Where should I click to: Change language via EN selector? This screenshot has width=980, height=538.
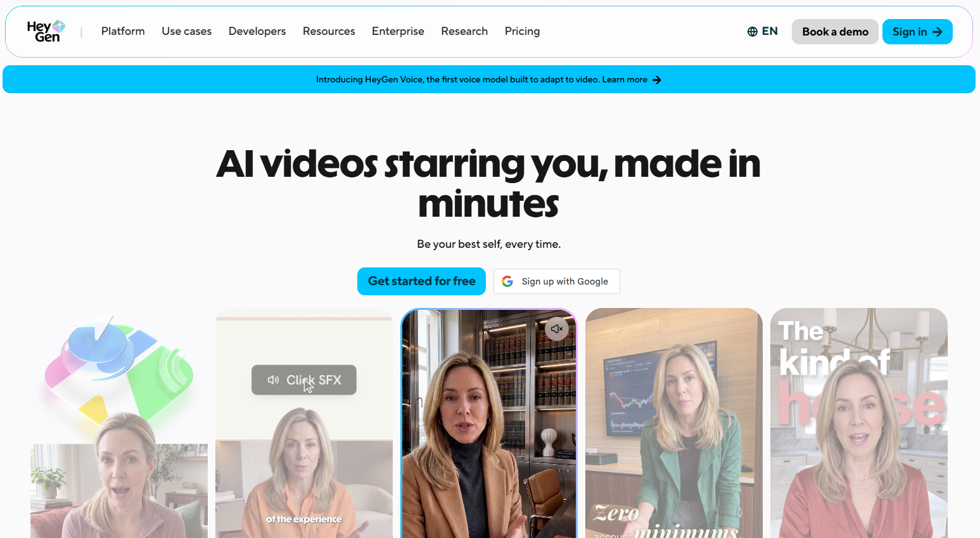tap(763, 32)
